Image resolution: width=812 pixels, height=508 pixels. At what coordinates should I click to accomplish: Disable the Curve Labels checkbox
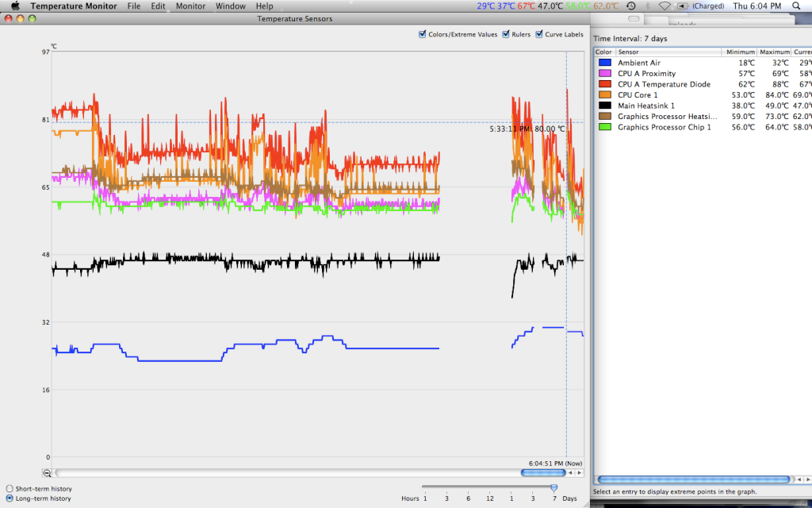coord(539,34)
